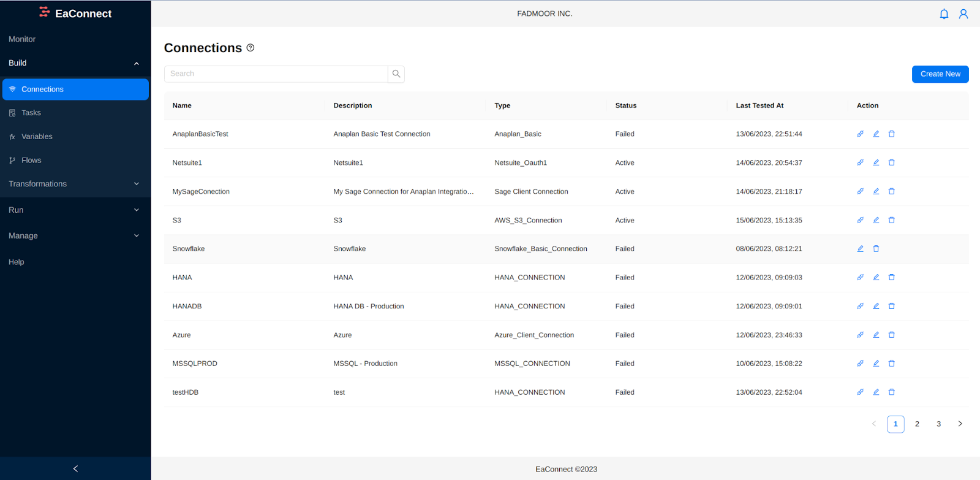Open the user profile icon

pyautogui.click(x=963, y=13)
